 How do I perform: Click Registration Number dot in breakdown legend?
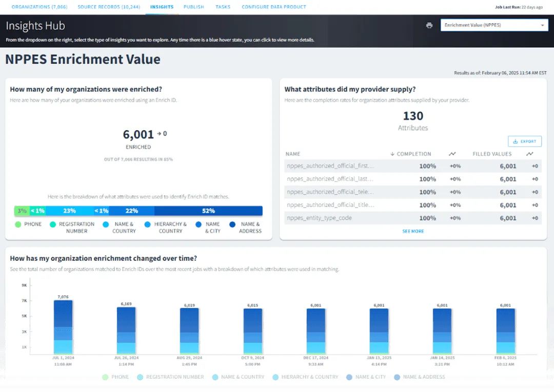pos(53,224)
